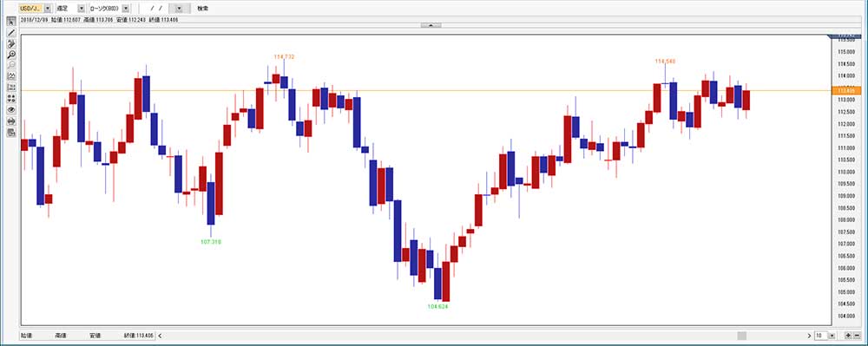Click the plus zoom button at bottom right
Viewport: 868px width, 346px height.
[x=847, y=336]
